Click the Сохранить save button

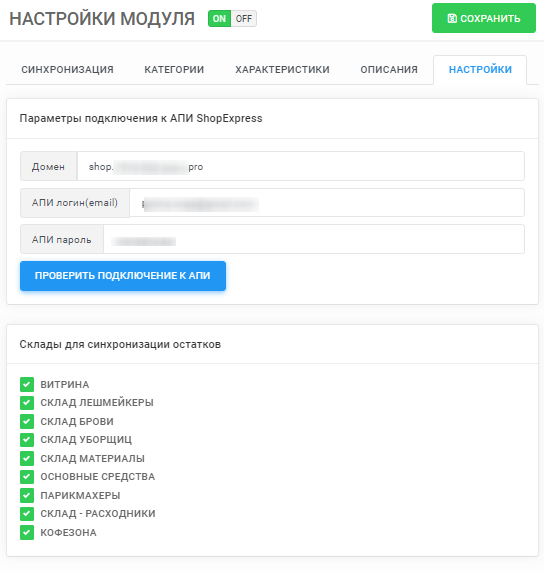click(484, 18)
